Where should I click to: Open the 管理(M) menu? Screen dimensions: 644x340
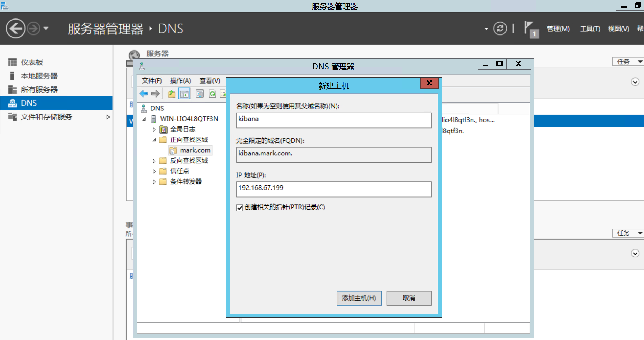point(558,29)
